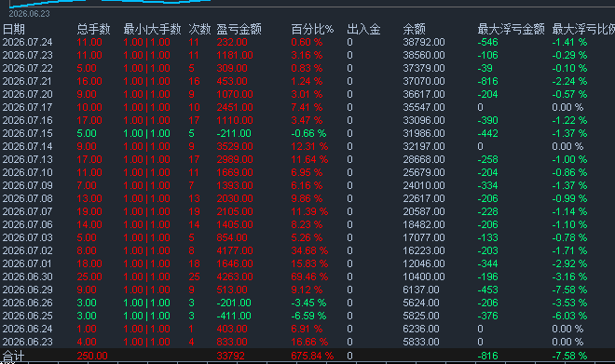Click the 2026.06.23 chart axis label

point(30,14)
